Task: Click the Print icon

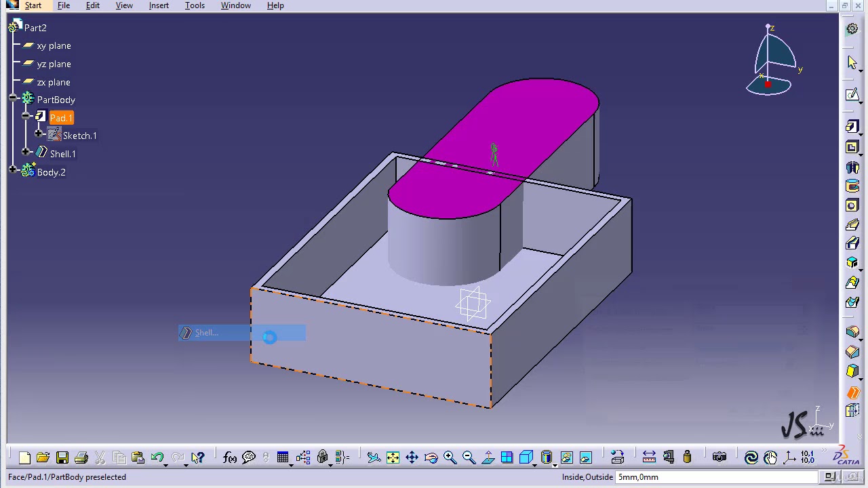Action: pos(81,458)
